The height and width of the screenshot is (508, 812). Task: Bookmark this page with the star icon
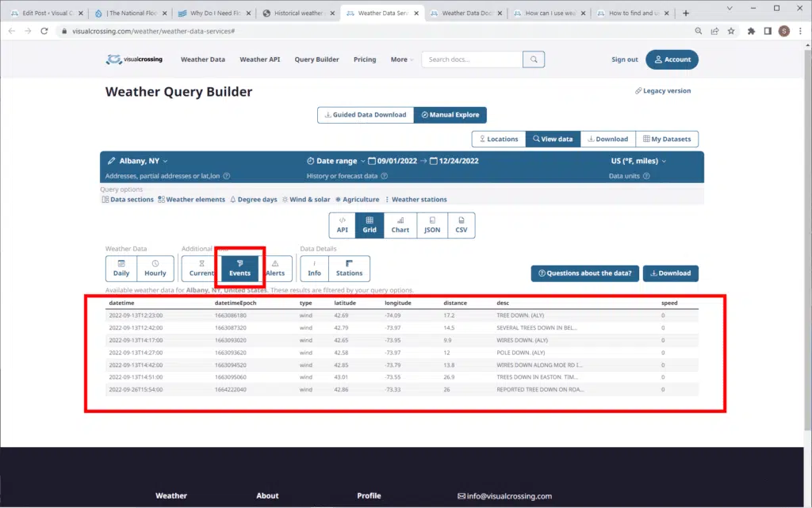click(x=731, y=31)
